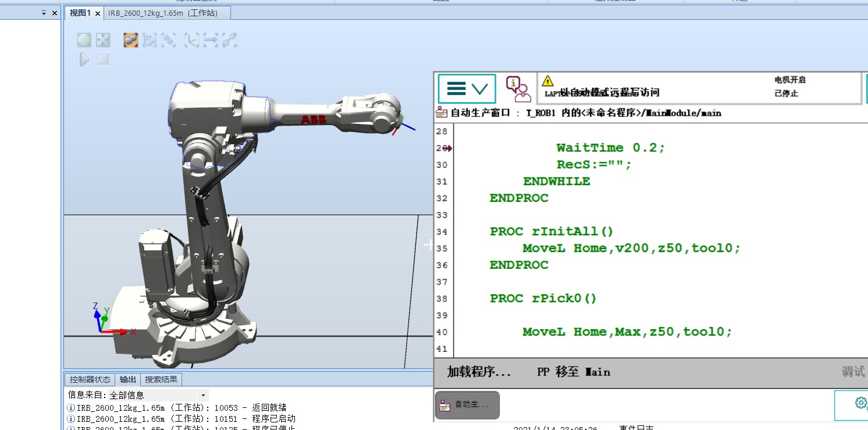Open the 信息来自 全部信息 dropdown
Image resolution: width=868 pixels, height=430 pixels.
click(x=158, y=395)
